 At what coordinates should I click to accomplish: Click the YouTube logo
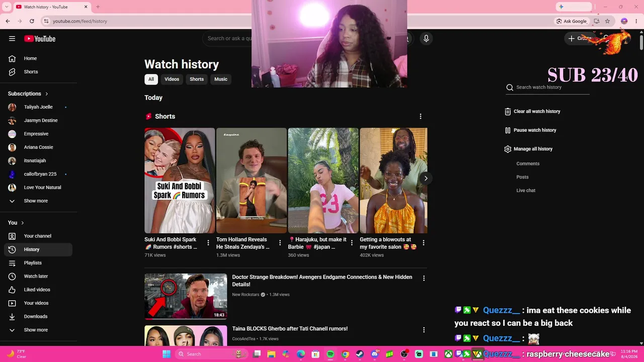click(39, 39)
